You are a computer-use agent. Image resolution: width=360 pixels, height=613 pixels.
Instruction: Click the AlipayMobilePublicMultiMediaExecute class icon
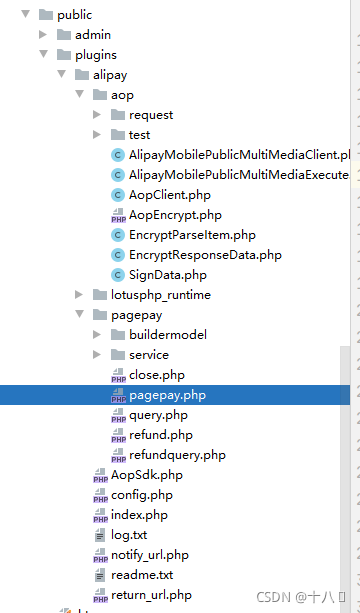coord(118,175)
